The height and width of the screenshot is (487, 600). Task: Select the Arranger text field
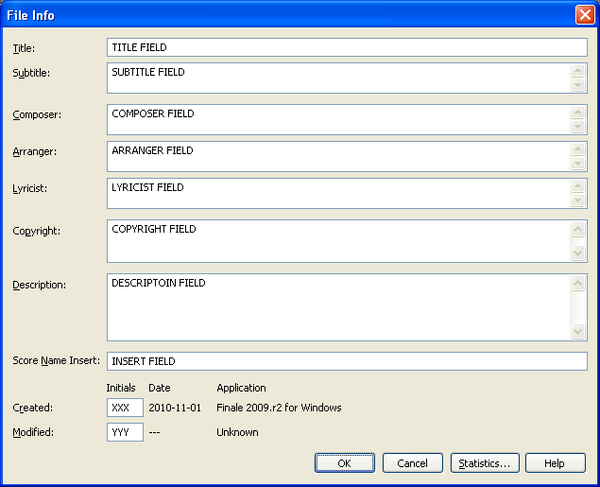338,156
